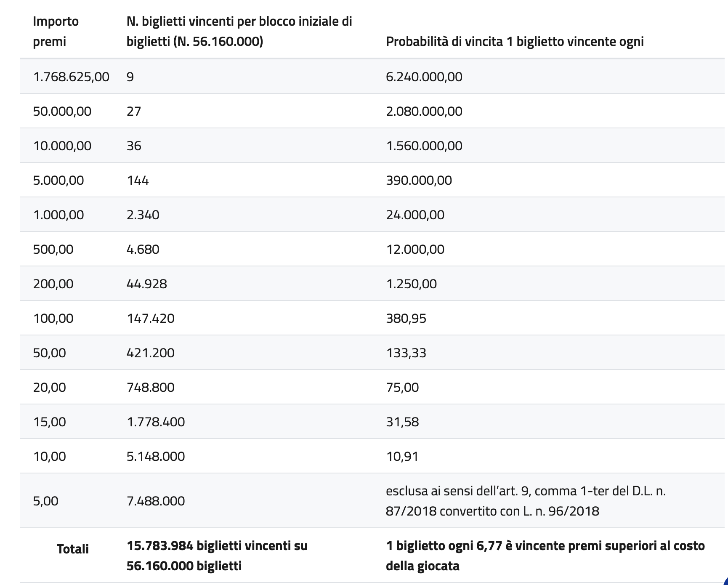Click the 2.080.000,00 probability cell
Image resolution: width=728 pixels, height=585 pixels.
(x=424, y=111)
